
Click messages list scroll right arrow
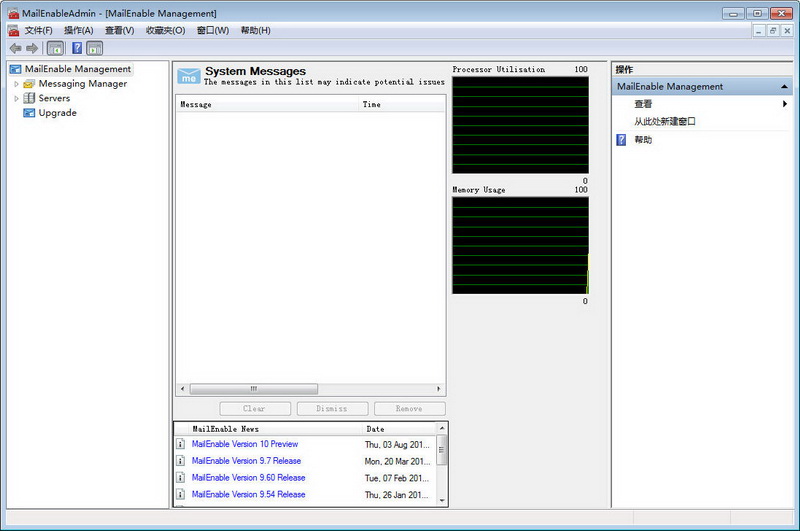click(438, 389)
